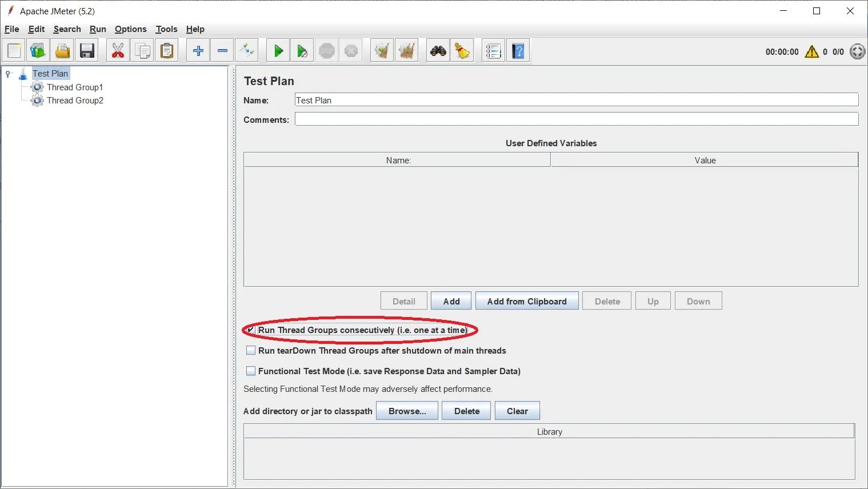Select Thread Group2 in tree
The height and width of the screenshot is (489, 868).
click(x=75, y=101)
